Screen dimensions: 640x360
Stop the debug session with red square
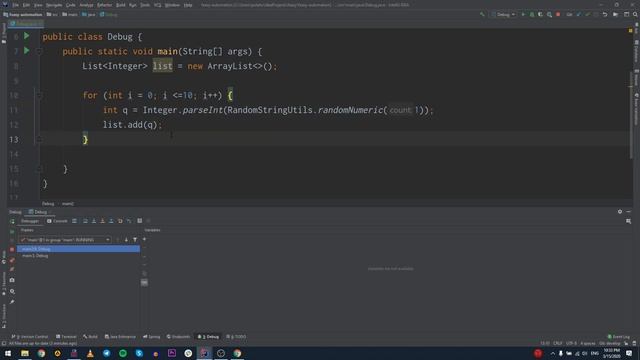12,249
